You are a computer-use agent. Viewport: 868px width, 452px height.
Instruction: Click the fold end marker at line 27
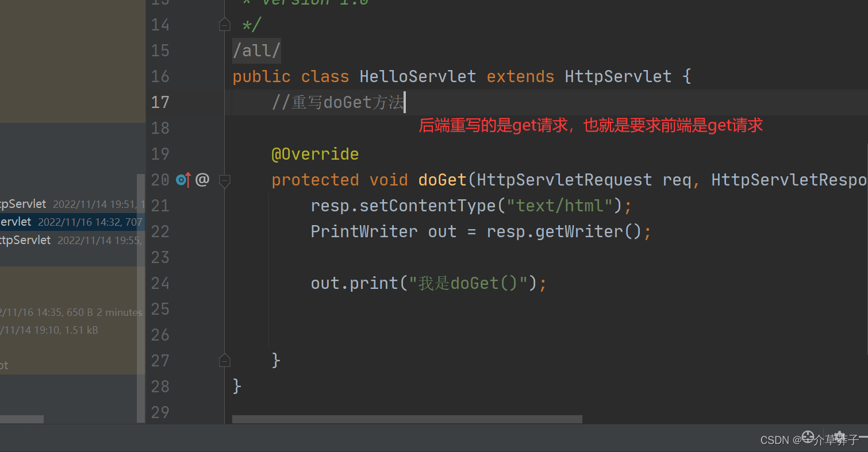pos(225,360)
